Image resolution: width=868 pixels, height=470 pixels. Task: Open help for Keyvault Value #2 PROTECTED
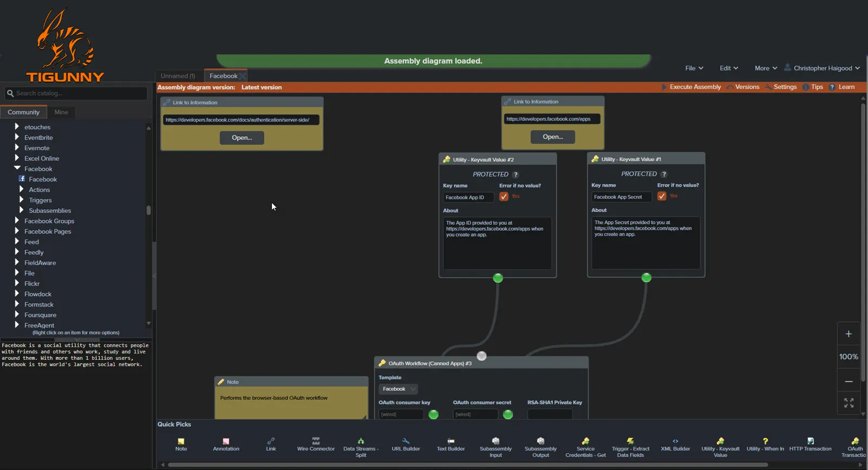pos(516,175)
